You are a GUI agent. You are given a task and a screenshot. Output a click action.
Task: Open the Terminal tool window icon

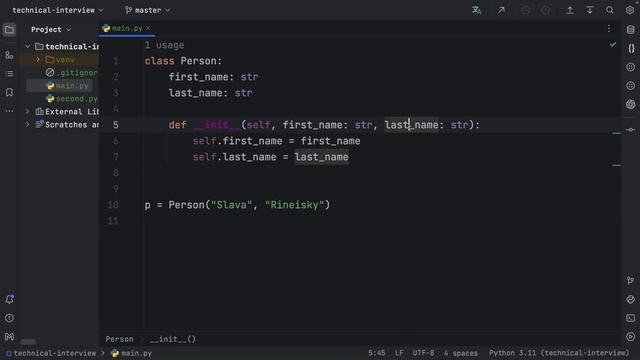[x=631, y=318]
